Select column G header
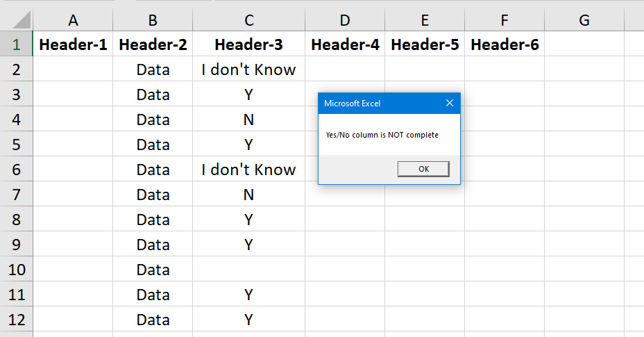 pos(584,19)
